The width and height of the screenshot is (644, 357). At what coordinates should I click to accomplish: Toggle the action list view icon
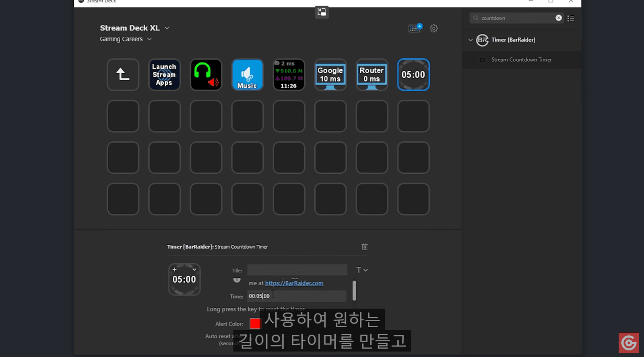click(x=571, y=18)
